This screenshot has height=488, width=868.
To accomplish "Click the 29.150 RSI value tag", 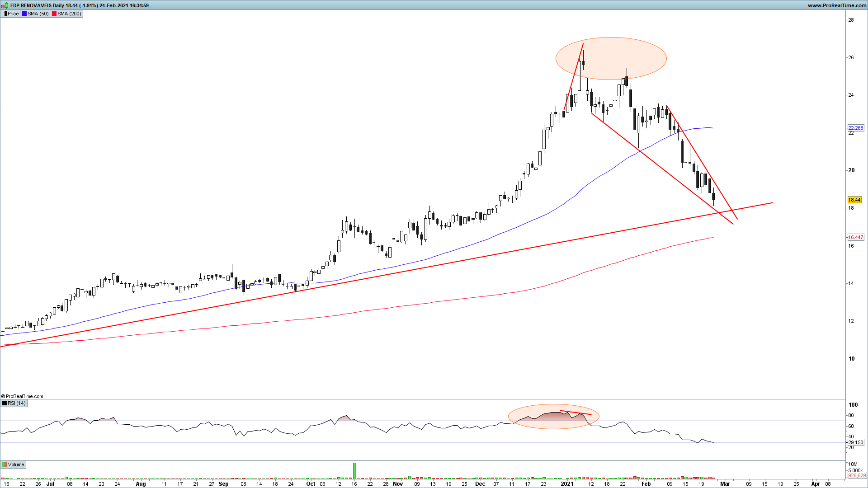I will click(855, 442).
